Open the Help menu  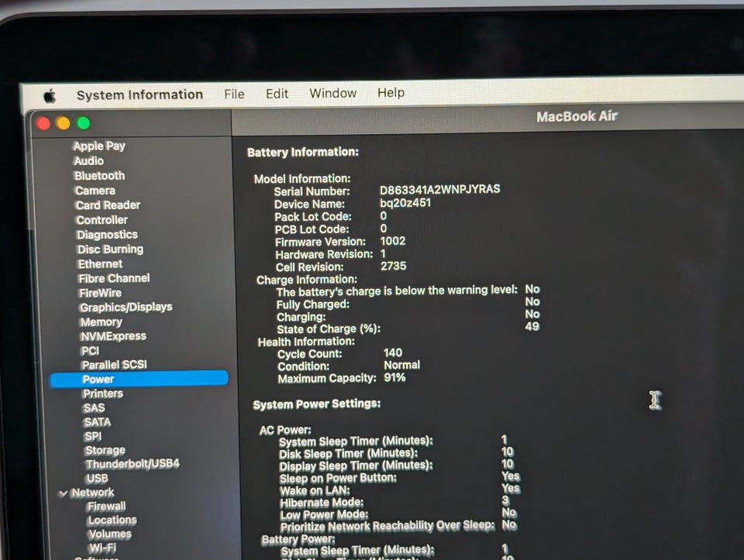391,92
